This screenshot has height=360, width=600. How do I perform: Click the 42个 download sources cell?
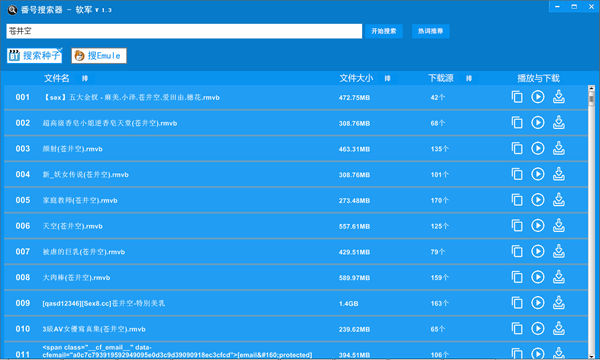pyautogui.click(x=438, y=98)
